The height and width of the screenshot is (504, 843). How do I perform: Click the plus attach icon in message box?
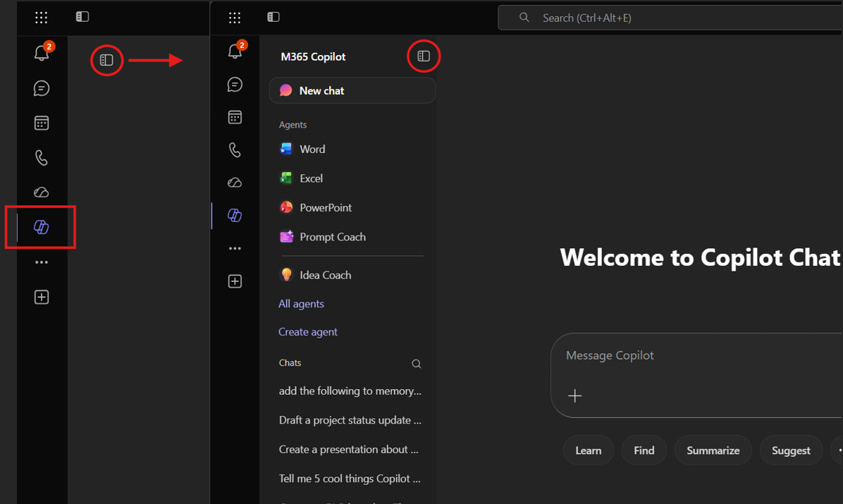(574, 396)
